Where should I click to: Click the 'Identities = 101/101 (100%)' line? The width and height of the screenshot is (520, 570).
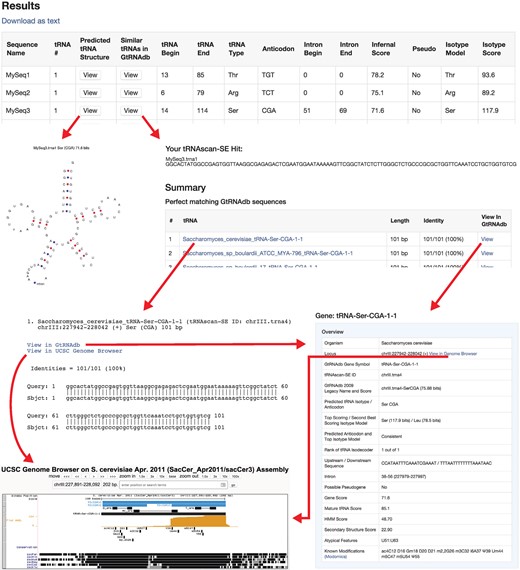[x=78, y=368]
